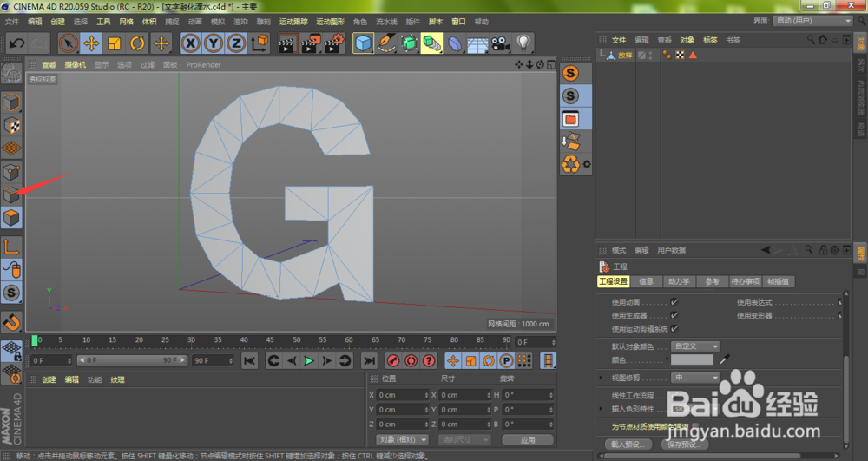Screen dimensions: 868x461
Task: Click the gray 颜色 color swatch
Action: pyautogui.click(x=692, y=359)
